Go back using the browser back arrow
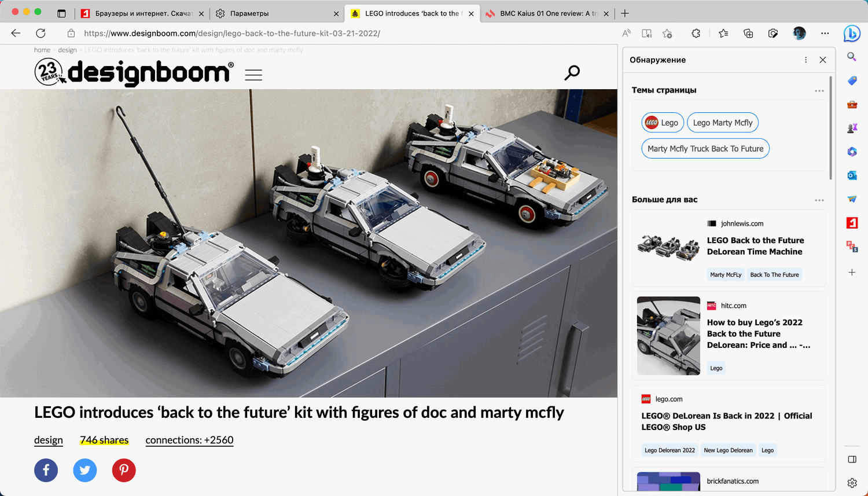Viewport: 868px width, 496px height. pyautogui.click(x=16, y=33)
